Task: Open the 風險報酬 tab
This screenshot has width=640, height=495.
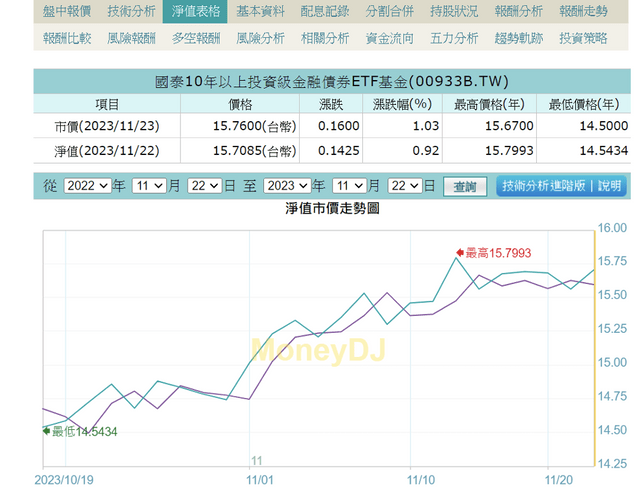Action: tap(130, 38)
